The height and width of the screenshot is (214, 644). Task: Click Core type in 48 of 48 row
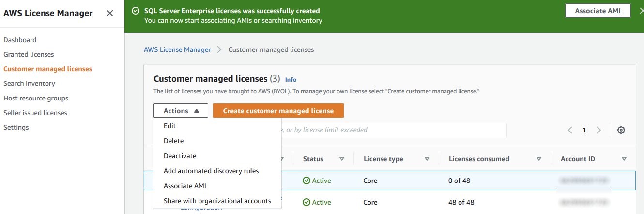coord(370,202)
